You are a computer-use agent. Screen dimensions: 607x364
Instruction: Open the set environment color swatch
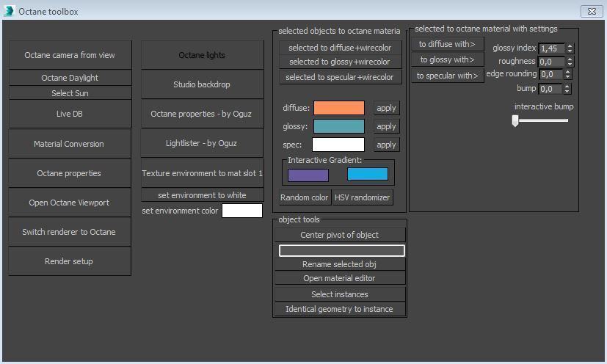(242, 211)
